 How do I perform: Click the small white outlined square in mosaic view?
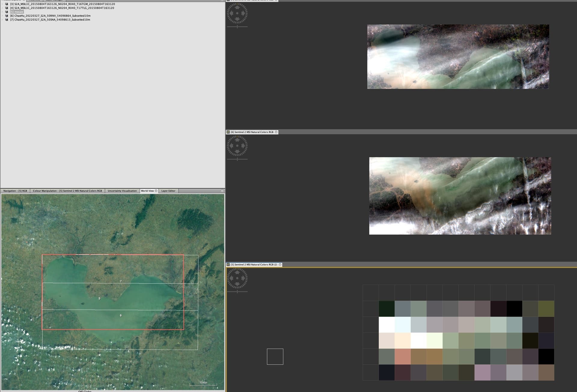coord(275,357)
